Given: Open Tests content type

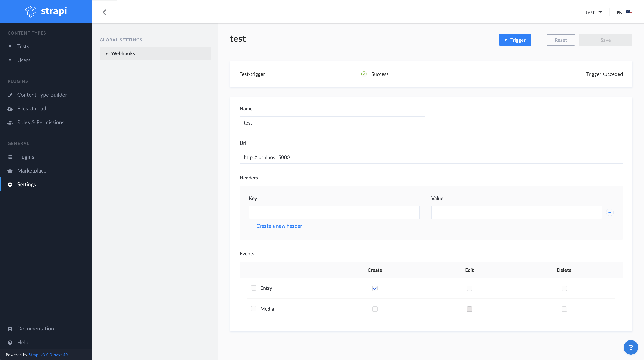Looking at the screenshot, I should (x=23, y=47).
